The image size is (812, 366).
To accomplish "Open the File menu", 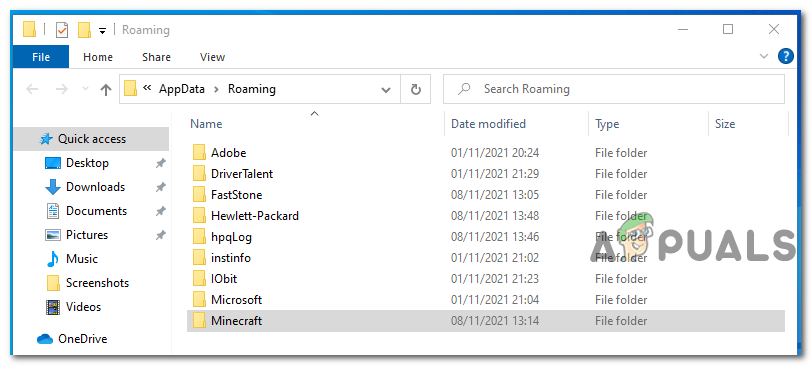I will coord(40,57).
